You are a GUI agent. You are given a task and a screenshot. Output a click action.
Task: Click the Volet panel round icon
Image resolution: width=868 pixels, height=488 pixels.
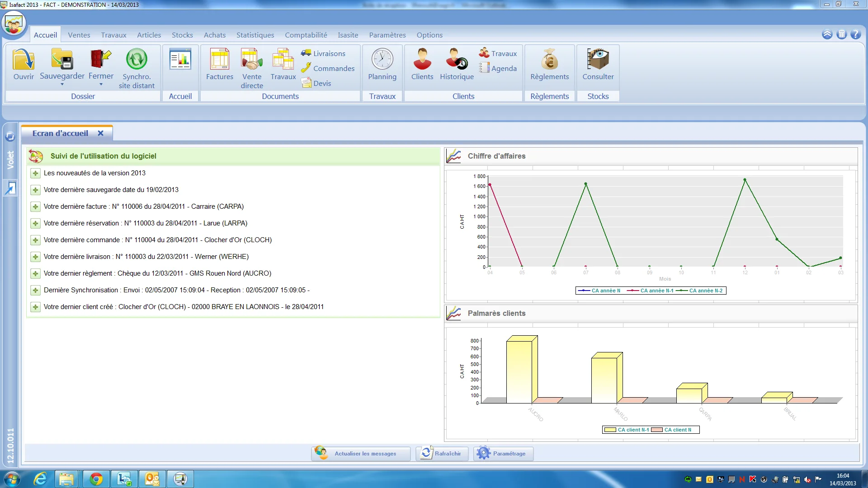[10, 136]
